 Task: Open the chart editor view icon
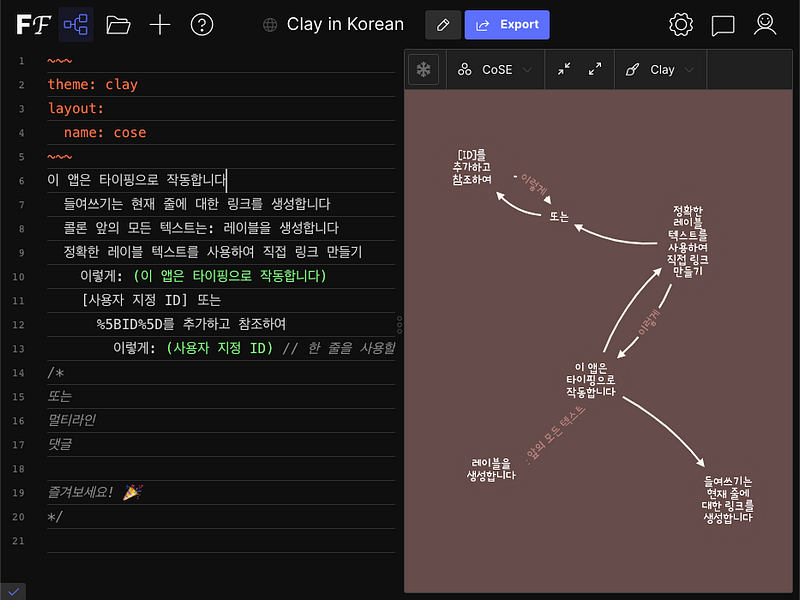[76, 24]
